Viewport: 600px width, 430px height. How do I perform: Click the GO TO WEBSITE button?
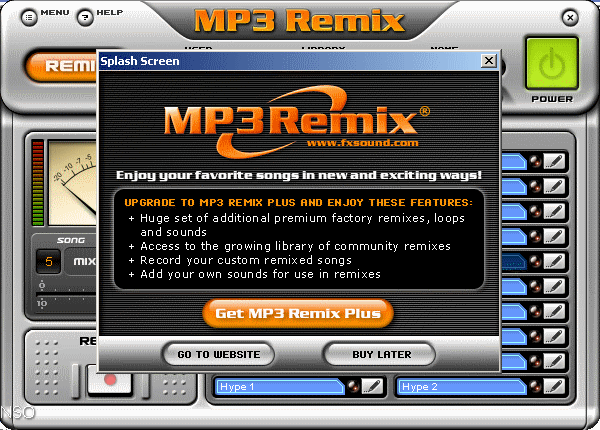pos(218,354)
